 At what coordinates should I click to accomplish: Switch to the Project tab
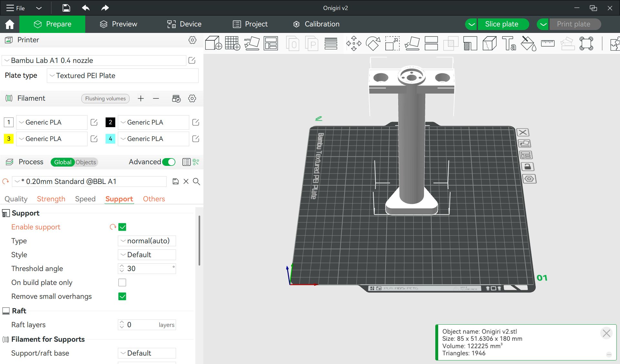click(x=250, y=24)
